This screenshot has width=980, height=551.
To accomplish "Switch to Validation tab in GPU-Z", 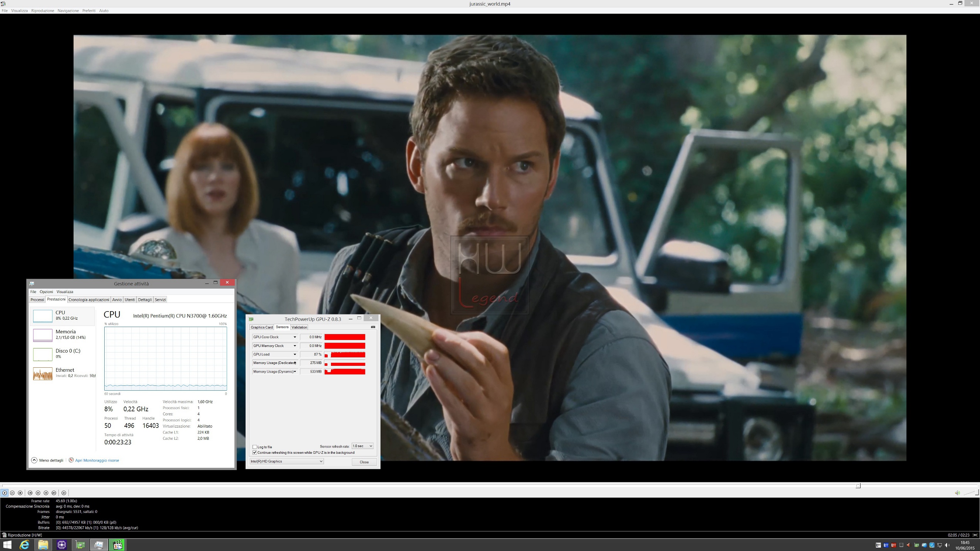I will point(300,327).
